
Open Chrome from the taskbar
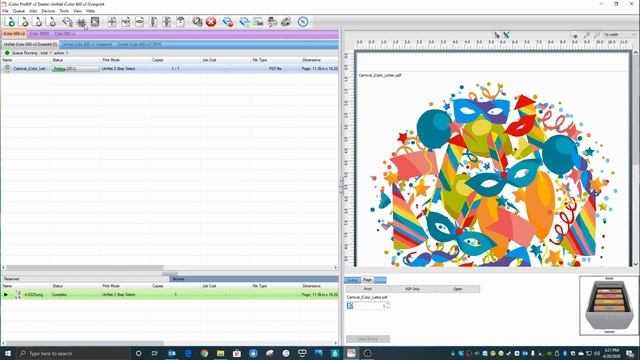click(x=204, y=353)
